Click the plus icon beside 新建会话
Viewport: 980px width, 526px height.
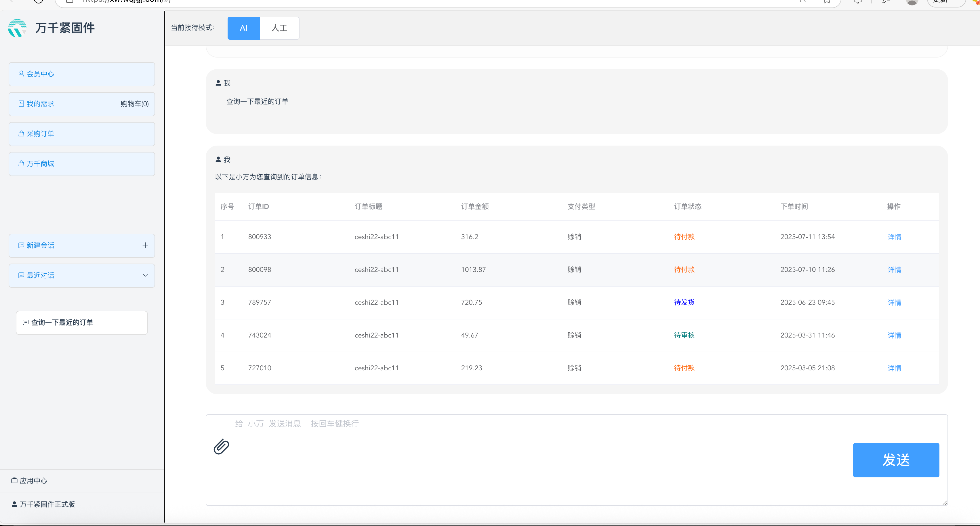145,245
